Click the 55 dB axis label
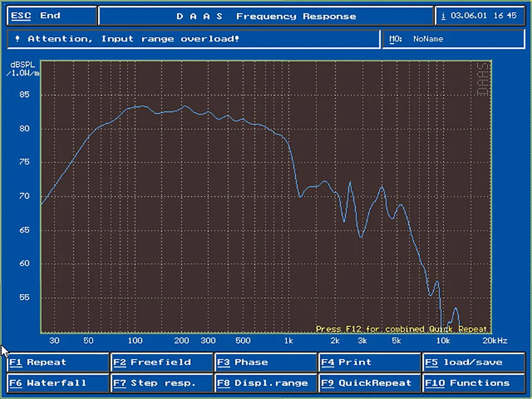Screen dimensions: 532x399 pyautogui.click(x=24, y=297)
